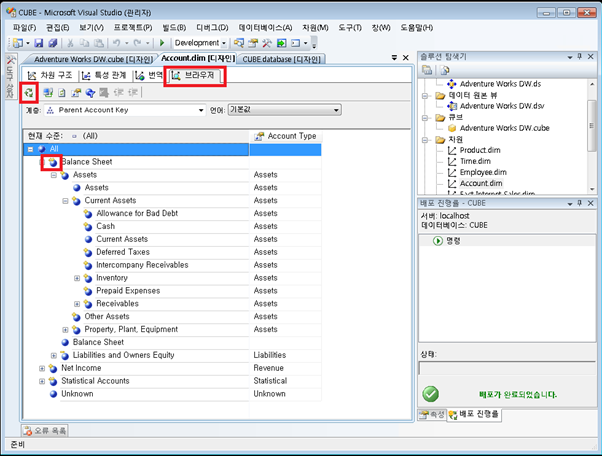The height and width of the screenshot is (456, 602).
Task: Expand the Statistical Accounts node
Action: coord(42,381)
